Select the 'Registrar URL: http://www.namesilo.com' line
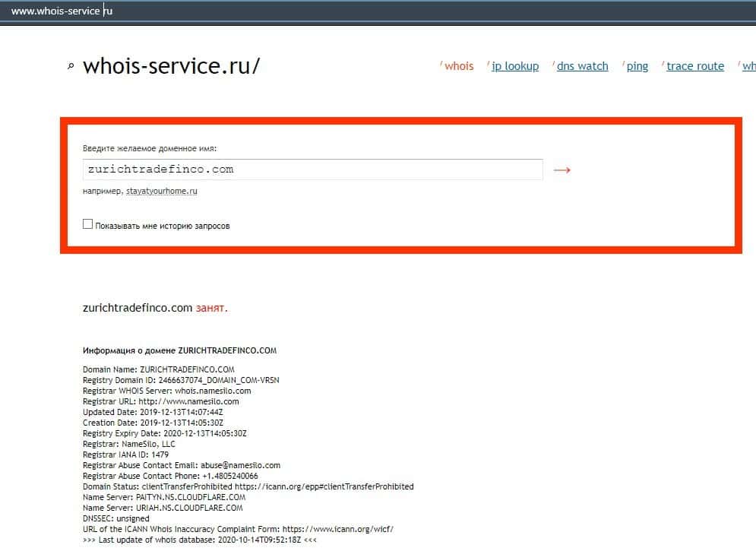 pos(160,401)
